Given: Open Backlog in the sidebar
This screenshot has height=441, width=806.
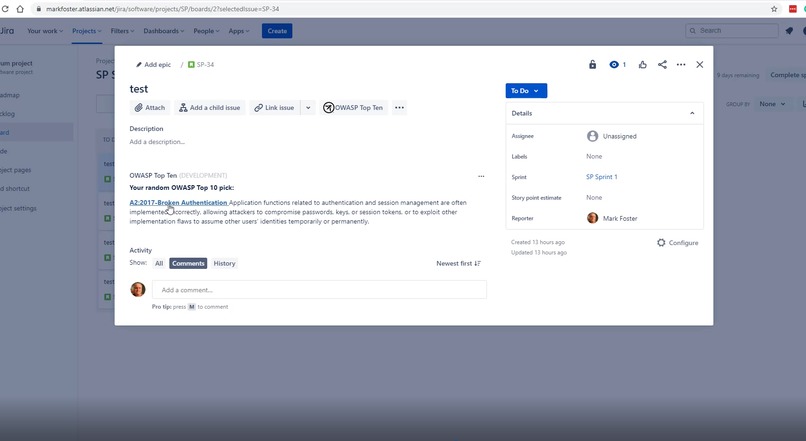Looking at the screenshot, I should (8, 114).
